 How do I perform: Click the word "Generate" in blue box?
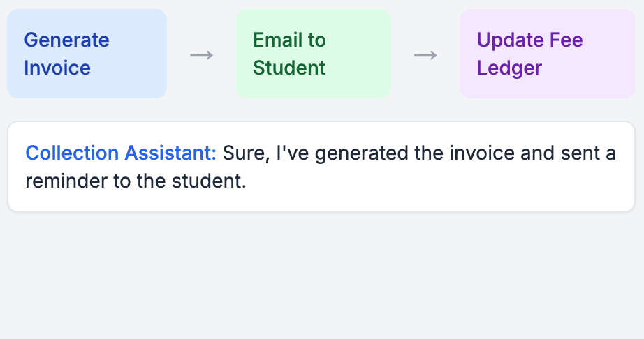(x=66, y=40)
